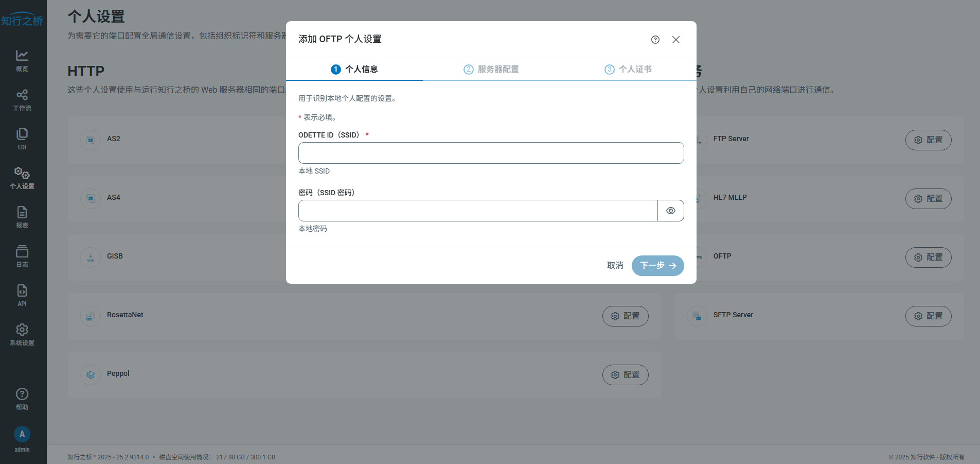Screen dimensions: 980x464
Task: Close the 添加 OFTP 个人设置 dialog
Action: [x=675, y=40]
